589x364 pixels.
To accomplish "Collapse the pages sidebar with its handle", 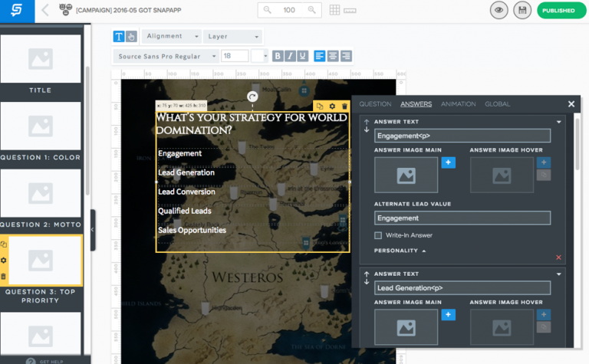I will click(93, 230).
